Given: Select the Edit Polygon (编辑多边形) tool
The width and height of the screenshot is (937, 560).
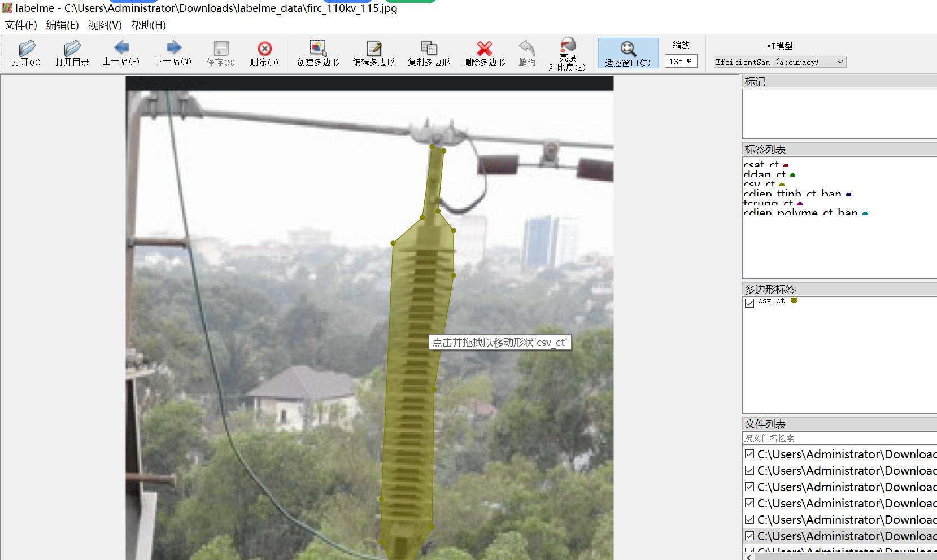Looking at the screenshot, I should 373,53.
